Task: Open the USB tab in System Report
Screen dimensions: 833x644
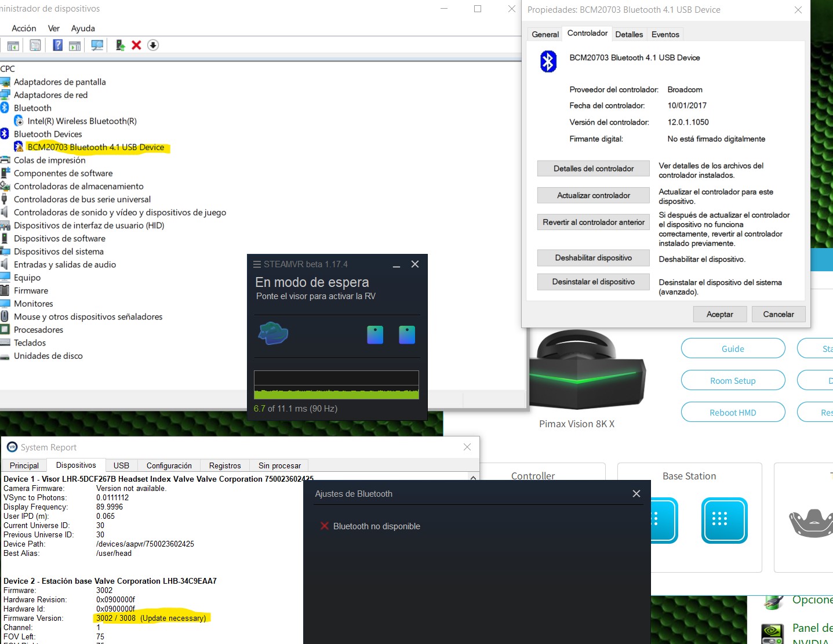Action: 121,465
